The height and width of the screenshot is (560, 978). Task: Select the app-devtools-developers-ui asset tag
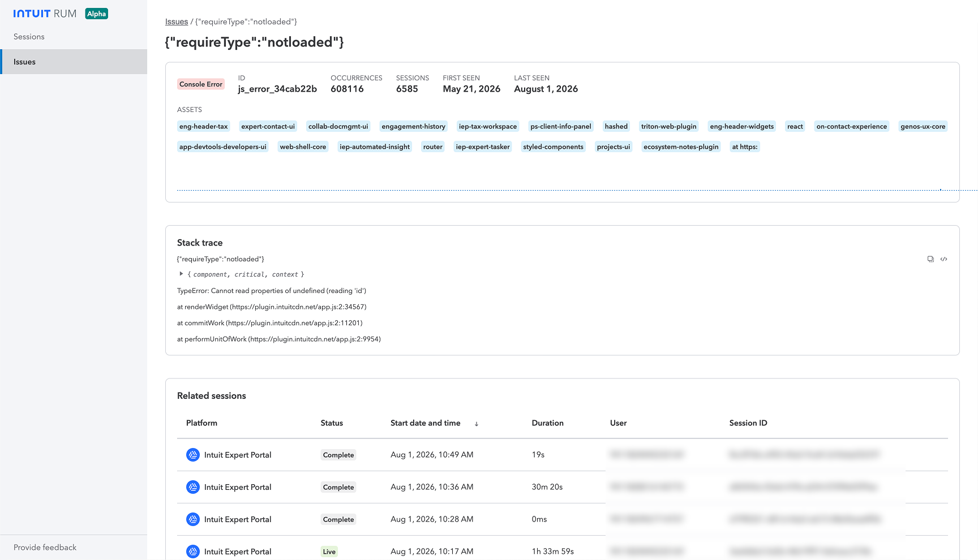[223, 147]
